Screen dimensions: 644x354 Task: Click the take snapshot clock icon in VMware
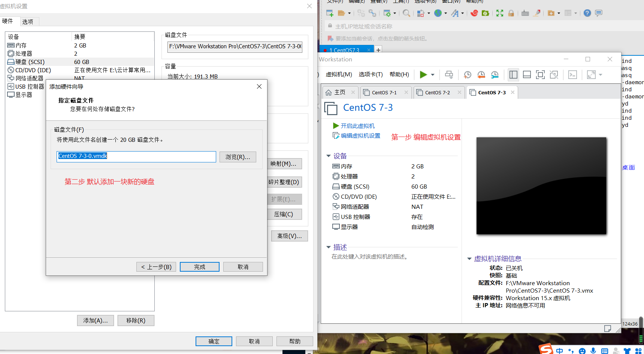[468, 74]
